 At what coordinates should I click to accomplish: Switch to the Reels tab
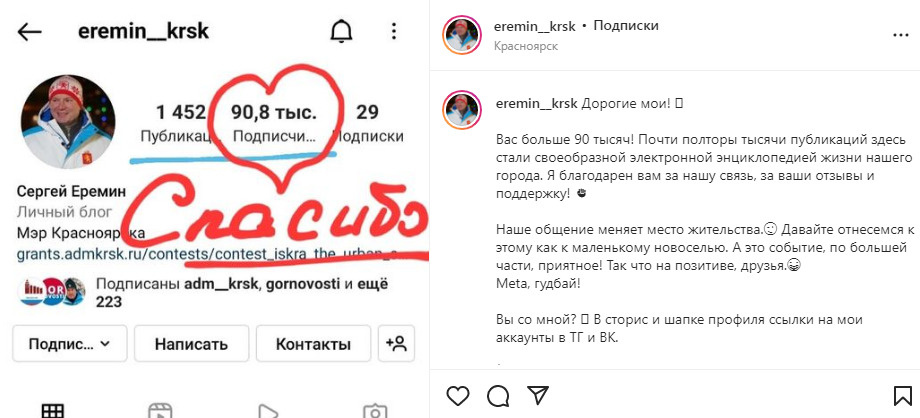pos(160,410)
